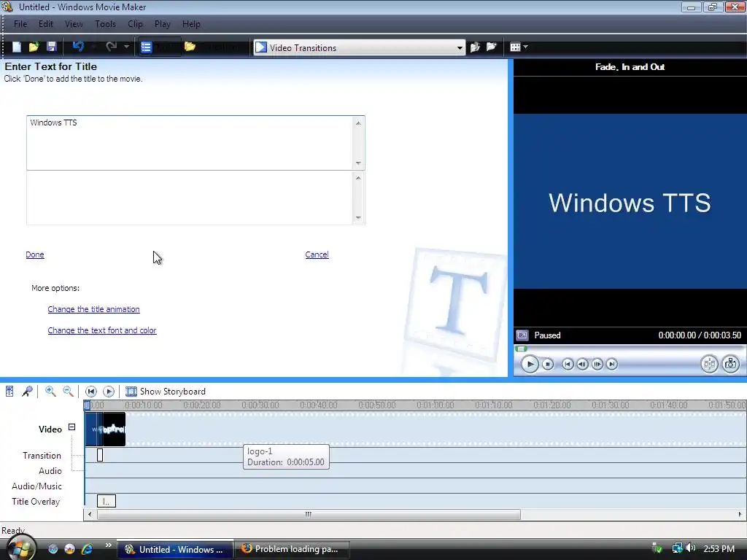
Task: Launch Internet Explorer from quick launch
Action: pos(87,549)
